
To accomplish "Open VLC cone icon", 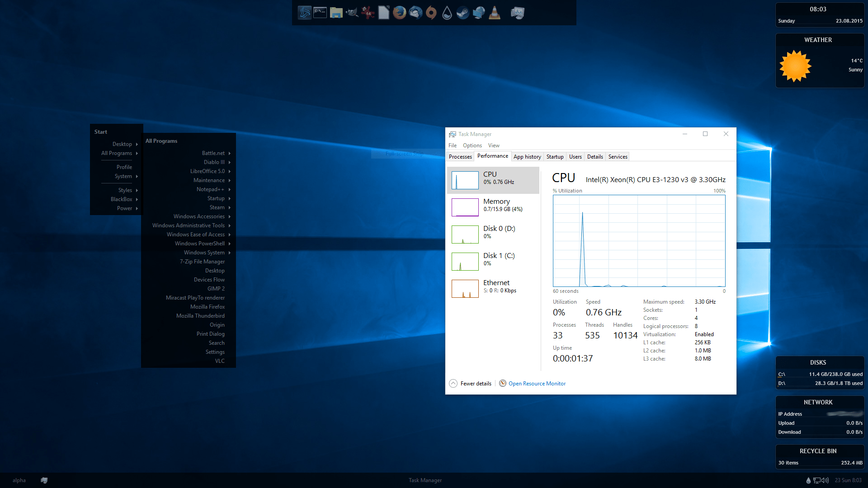I will click(x=495, y=13).
